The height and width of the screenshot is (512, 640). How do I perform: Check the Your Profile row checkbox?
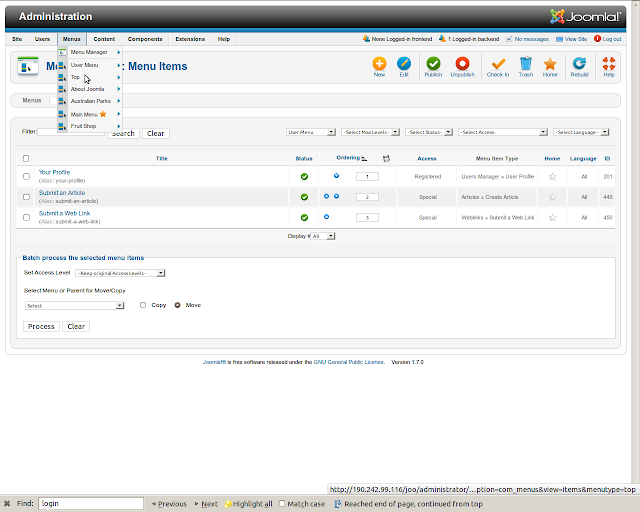click(x=26, y=176)
